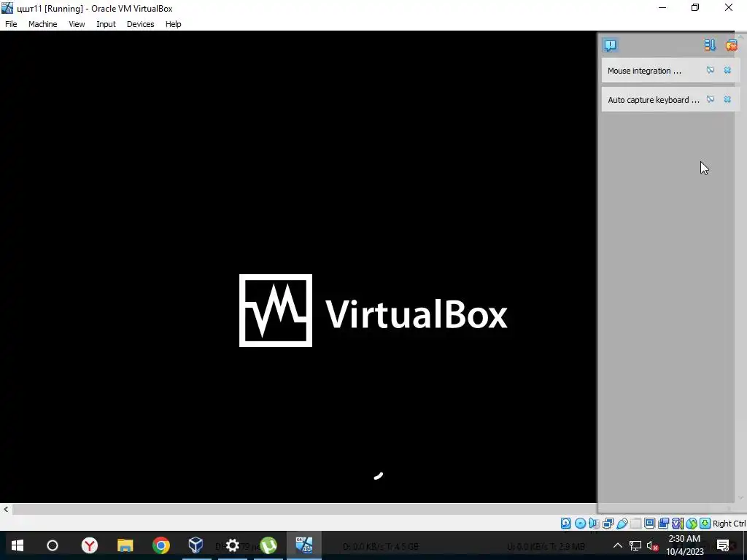Click the notification sort order icon
Image resolution: width=747 pixels, height=560 pixels.
pos(710,45)
